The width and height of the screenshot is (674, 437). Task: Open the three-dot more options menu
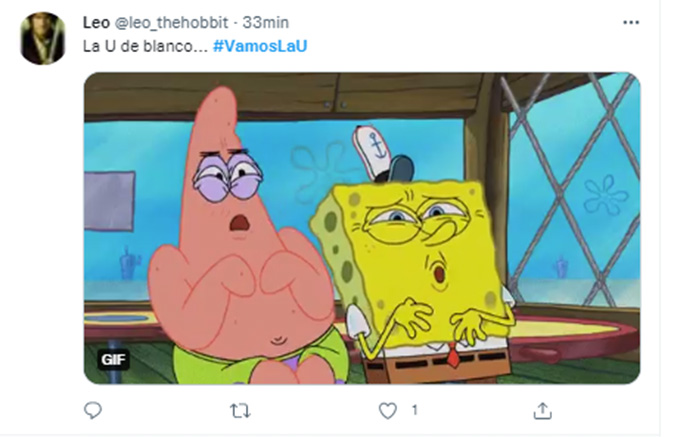pyautogui.click(x=631, y=22)
